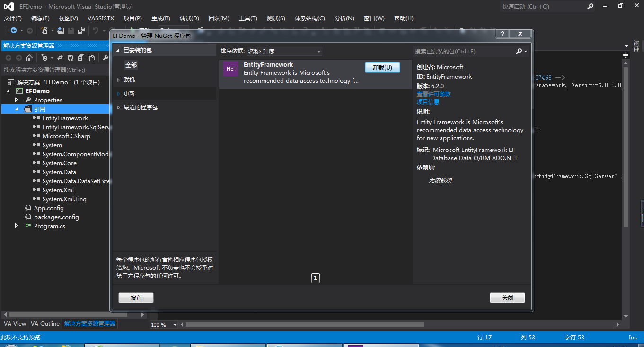644x347 pixels.
Task: Click the 关闭 close button in dialog
Action: pos(507,298)
